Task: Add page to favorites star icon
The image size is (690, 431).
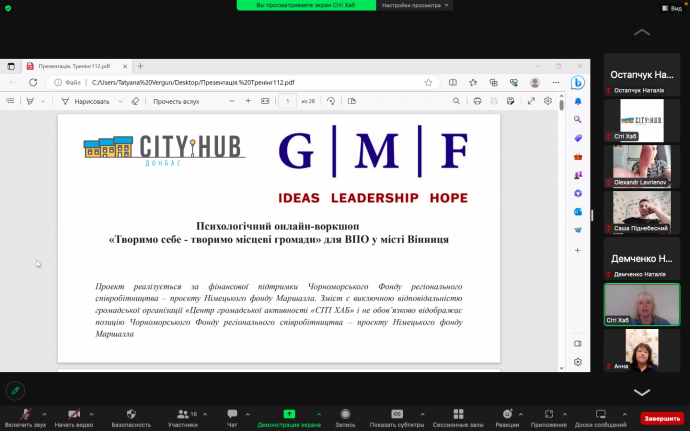Action: pyautogui.click(x=428, y=82)
